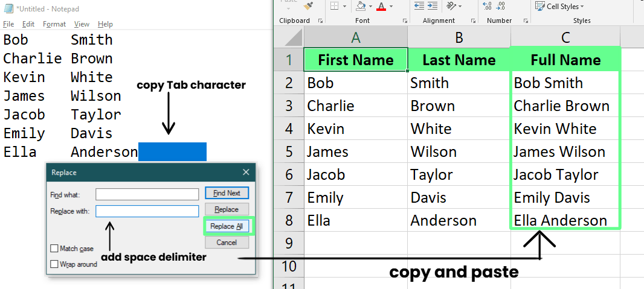
Task: Click the Find Next button
Action: tap(227, 193)
